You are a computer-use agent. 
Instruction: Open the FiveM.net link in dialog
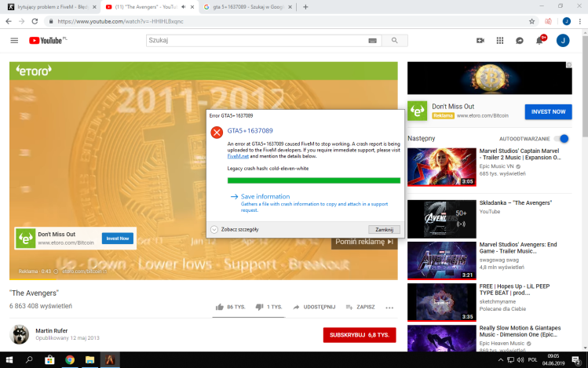tap(238, 156)
